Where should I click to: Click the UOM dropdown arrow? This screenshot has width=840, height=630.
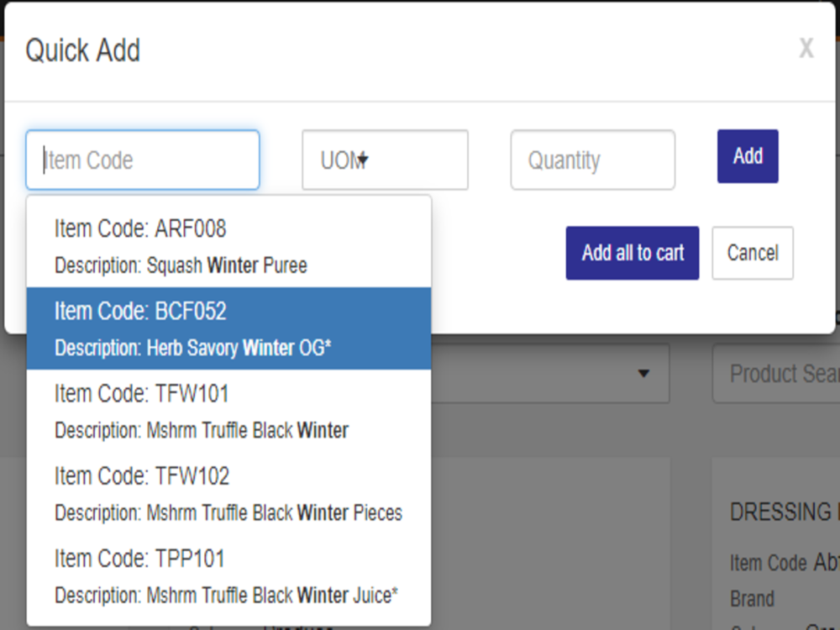click(363, 159)
